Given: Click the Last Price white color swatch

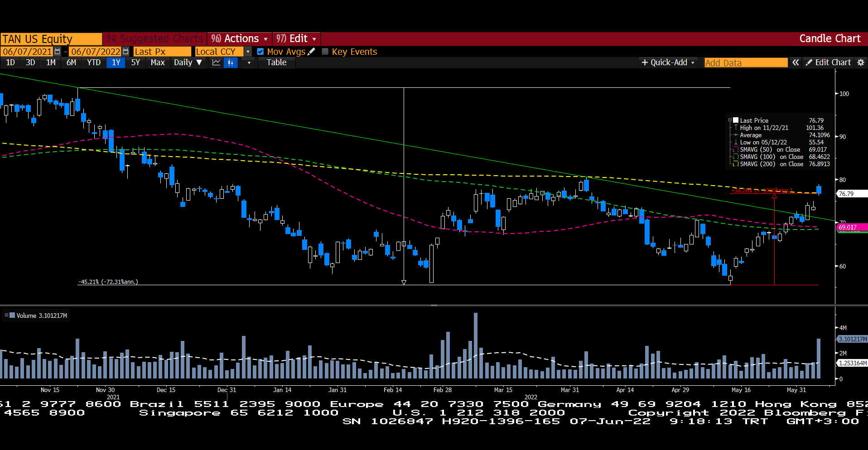Looking at the screenshot, I should pos(736,120).
